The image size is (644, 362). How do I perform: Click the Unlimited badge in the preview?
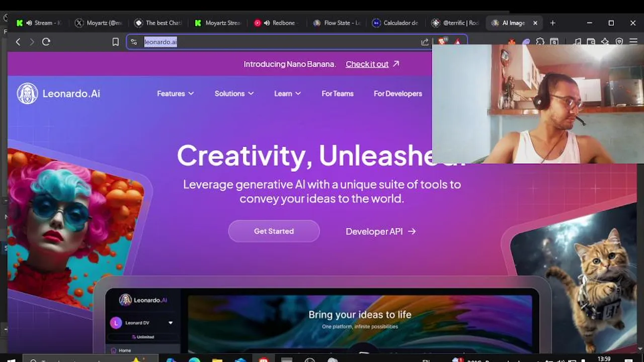click(x=143, y=337)
